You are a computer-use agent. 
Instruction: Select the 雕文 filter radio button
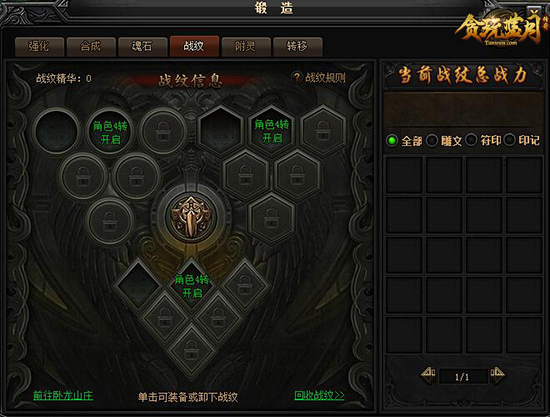point(432,141)
